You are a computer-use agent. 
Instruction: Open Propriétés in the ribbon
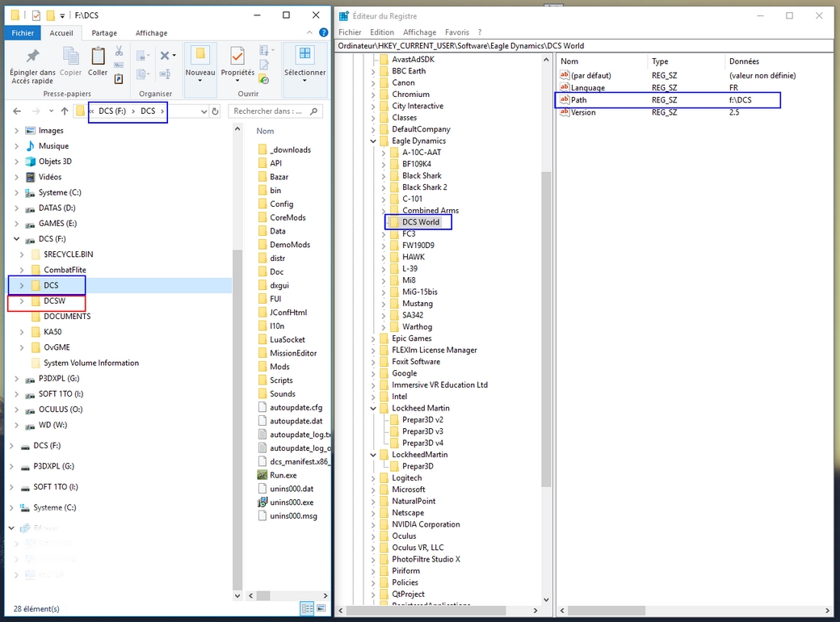(x=237, y=65)
